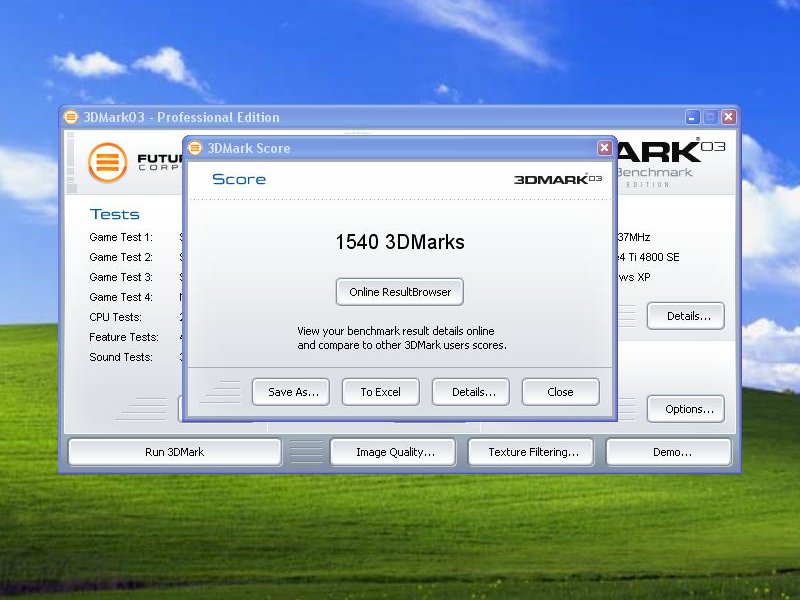Click the 3DMark03 Professional Edition title bar icon

point(71,117)
